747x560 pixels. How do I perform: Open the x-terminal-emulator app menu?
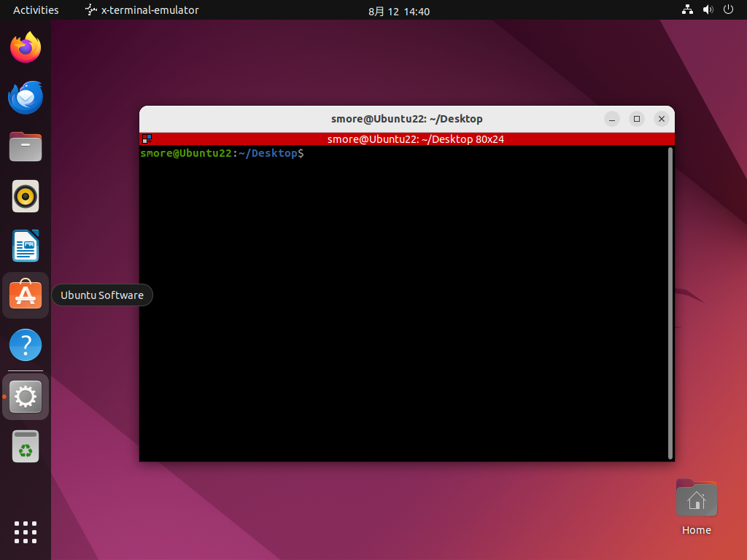pyautogui.click(x=142, y=10)
